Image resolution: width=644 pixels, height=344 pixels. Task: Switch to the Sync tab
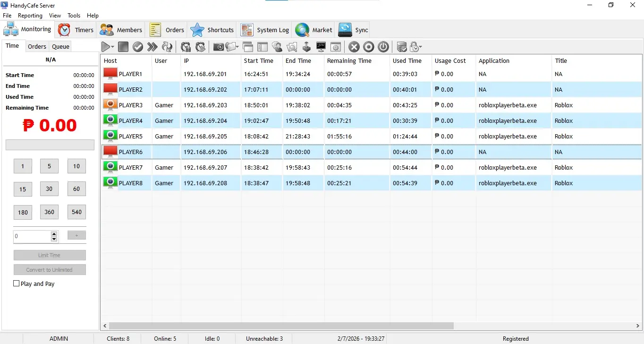coord(353,30)
